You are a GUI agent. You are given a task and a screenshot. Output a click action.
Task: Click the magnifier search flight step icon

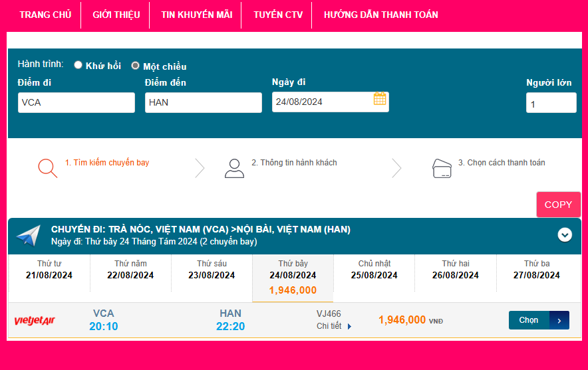[47, 168]
